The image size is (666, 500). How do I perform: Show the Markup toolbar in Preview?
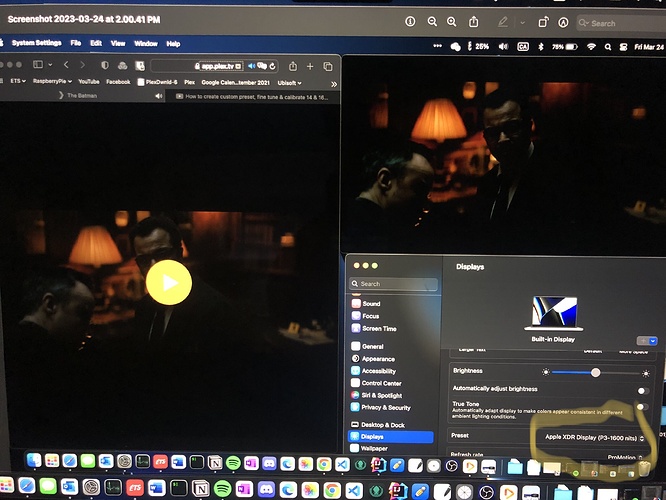[563, 23]
